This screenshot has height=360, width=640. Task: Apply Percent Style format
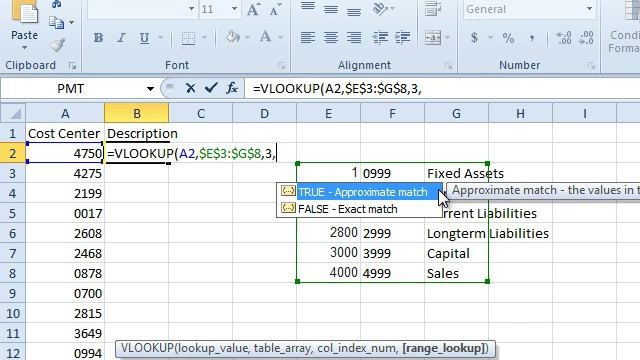(x=508, y=38)
